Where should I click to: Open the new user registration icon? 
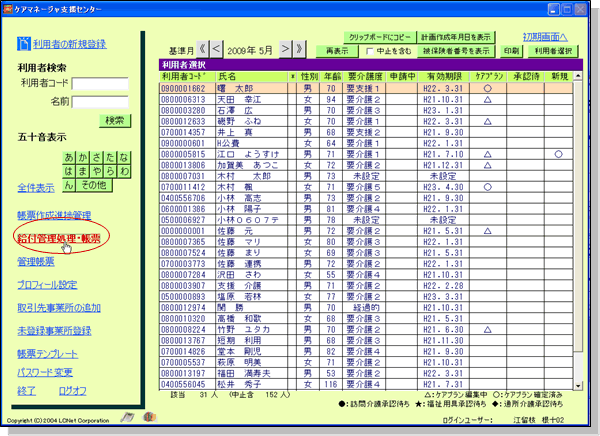[23, 44]
